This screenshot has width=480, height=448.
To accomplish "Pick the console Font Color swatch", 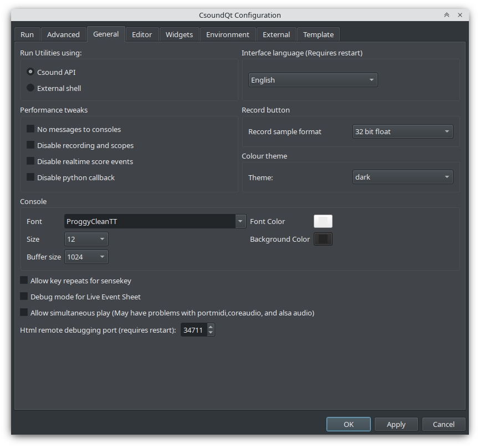I will point(323,221).
